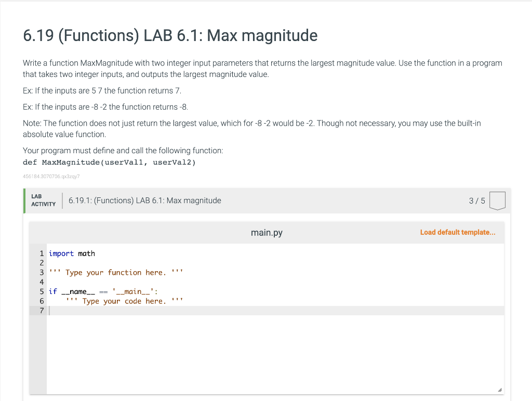The width and height of the screenshot is (532, 401).
Task: Click the 'Type your function here' comment line
Action: tap(116, 272)
